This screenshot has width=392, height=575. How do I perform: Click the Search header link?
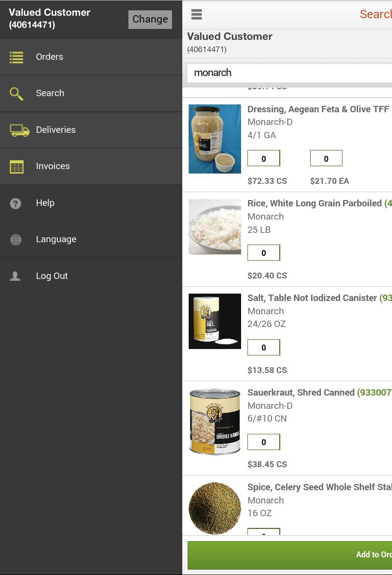(x=375, y=14)
